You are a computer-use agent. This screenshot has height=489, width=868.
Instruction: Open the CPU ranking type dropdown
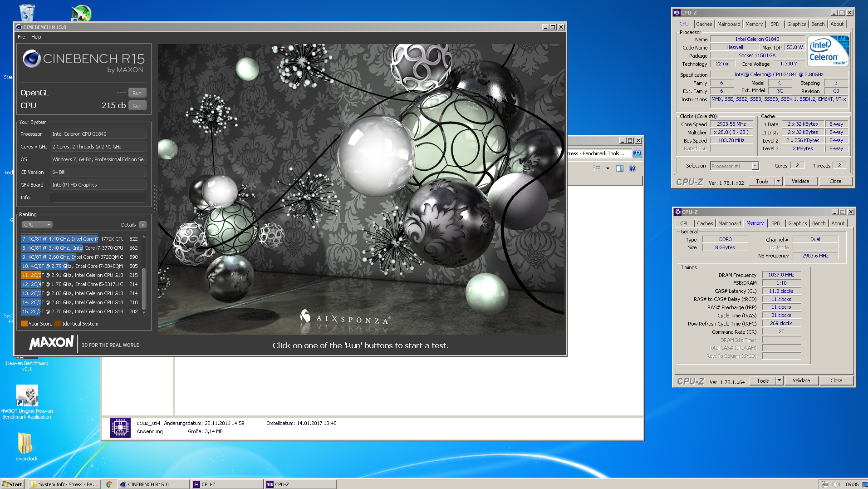click(37, 225)
